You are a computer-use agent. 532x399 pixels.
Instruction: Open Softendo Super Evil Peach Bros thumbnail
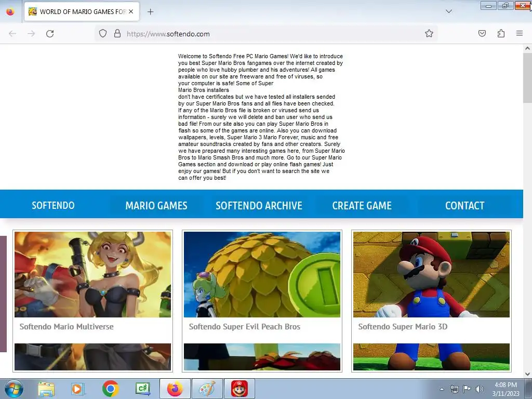pyautogui.click(x=262, y=274)
